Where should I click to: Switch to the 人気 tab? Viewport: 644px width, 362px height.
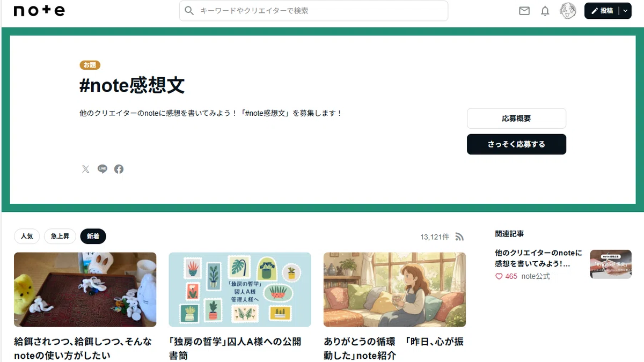(x=27, y=236)
